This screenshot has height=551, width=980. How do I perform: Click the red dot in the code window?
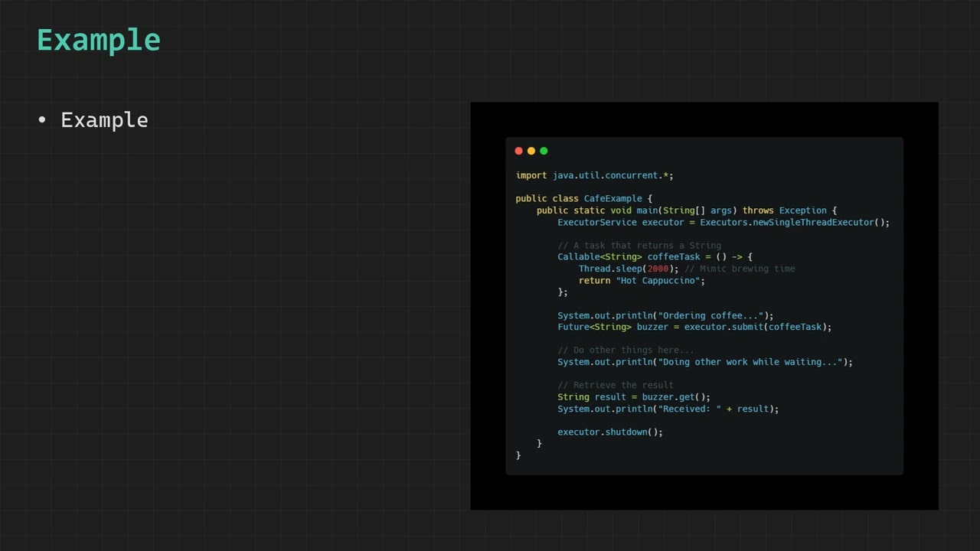(519, 151)
